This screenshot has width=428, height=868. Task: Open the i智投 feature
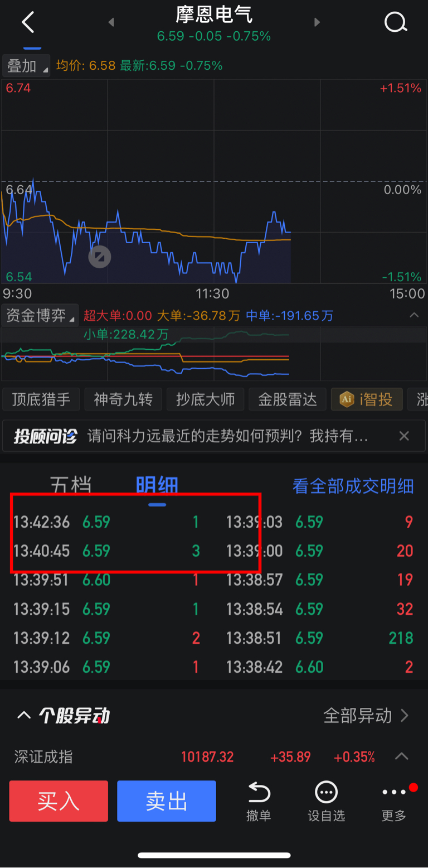367,399
